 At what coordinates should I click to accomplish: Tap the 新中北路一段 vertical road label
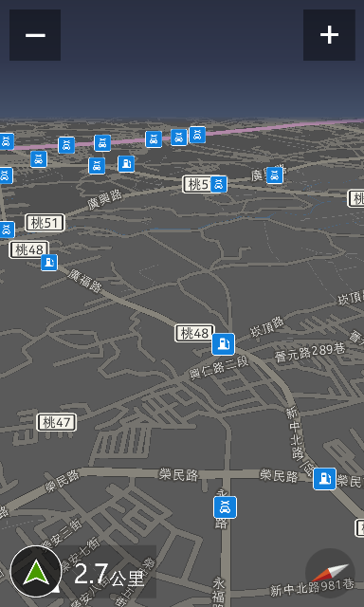300,442
